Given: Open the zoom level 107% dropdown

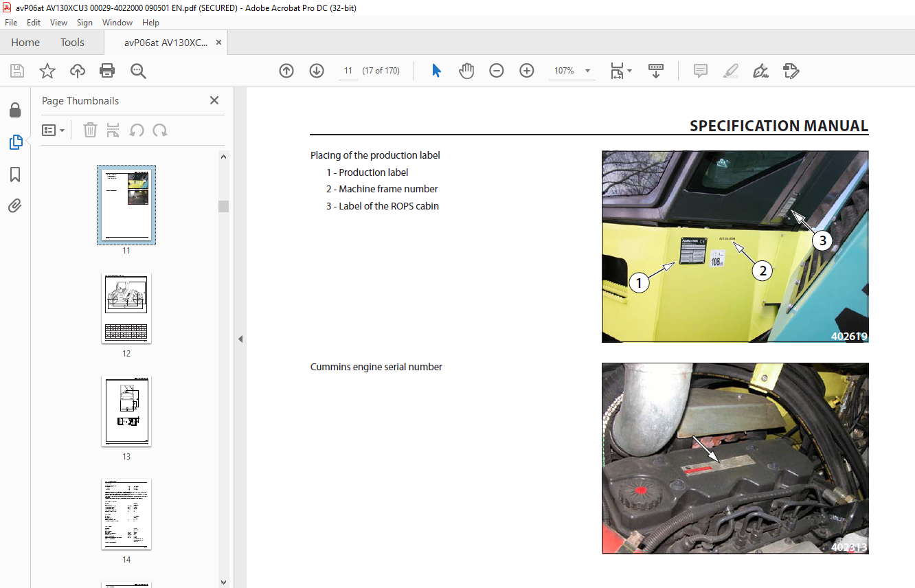Looking at the screenshot, I should pyautogui.click(x=573, y=71).
